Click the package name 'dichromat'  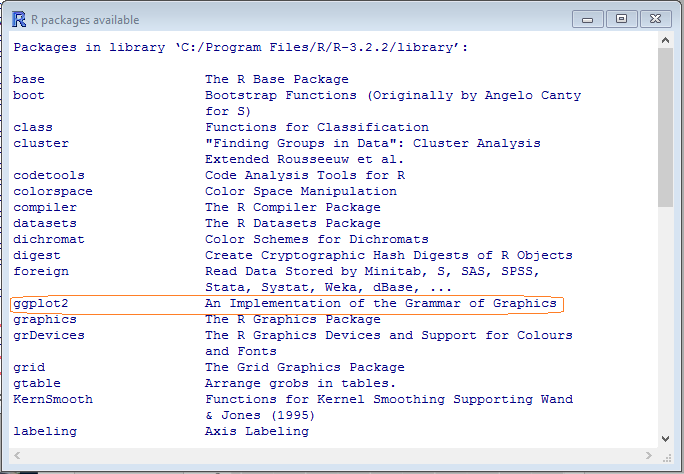pos(49,239)
